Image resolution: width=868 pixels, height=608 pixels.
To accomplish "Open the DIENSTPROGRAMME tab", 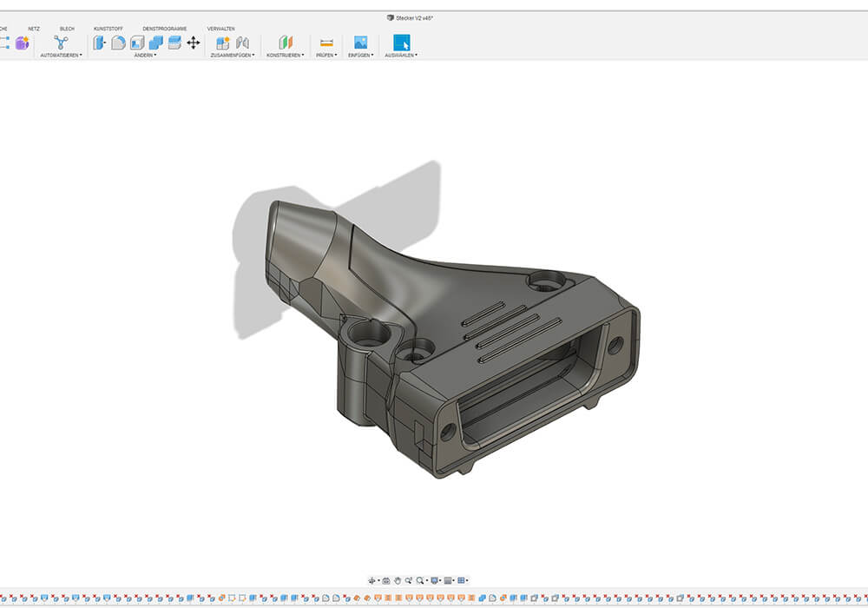I will pos(165,29).
